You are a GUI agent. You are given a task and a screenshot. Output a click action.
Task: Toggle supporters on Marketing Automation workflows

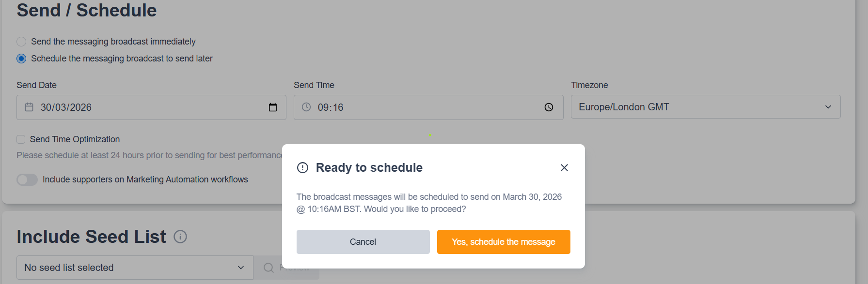tap(27, 179)
